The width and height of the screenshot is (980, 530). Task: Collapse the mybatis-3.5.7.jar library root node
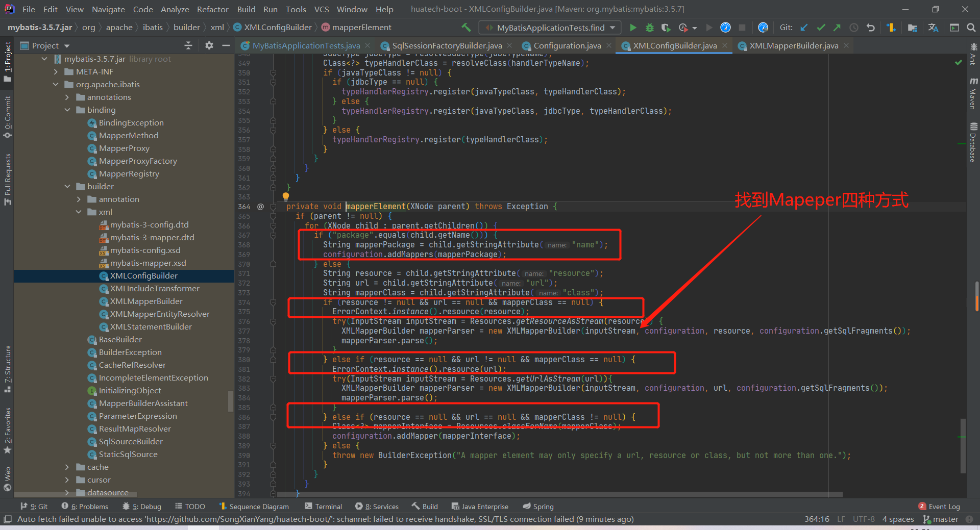tap(44, 59)
